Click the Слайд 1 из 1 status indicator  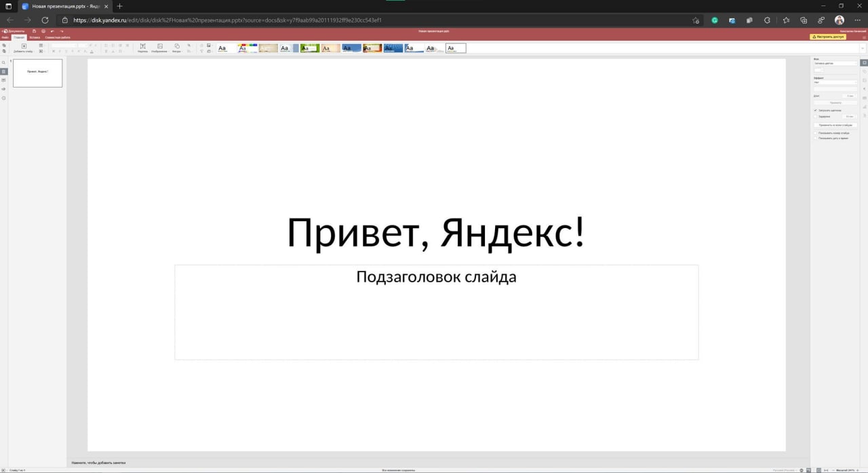(17, 470)
